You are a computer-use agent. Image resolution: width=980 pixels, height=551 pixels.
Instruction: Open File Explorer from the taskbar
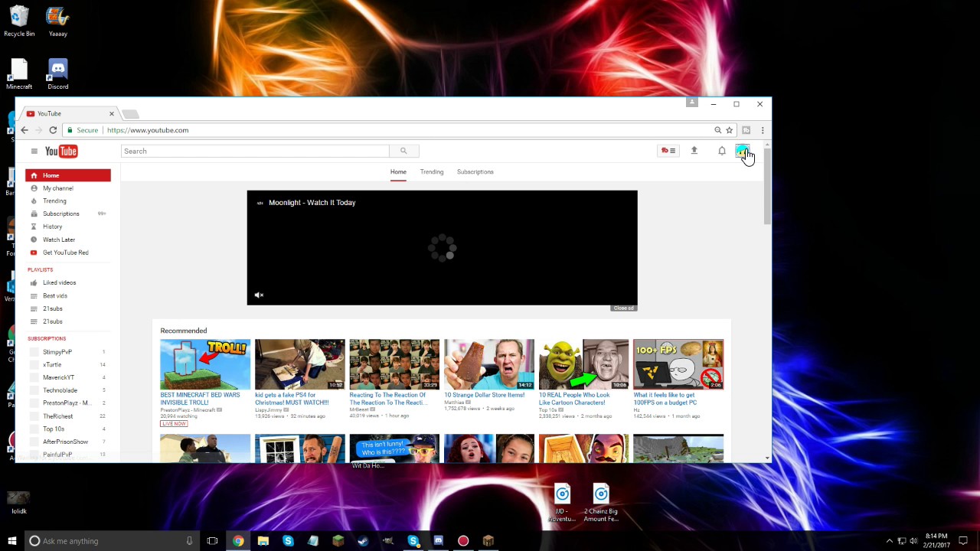point(263,541)
